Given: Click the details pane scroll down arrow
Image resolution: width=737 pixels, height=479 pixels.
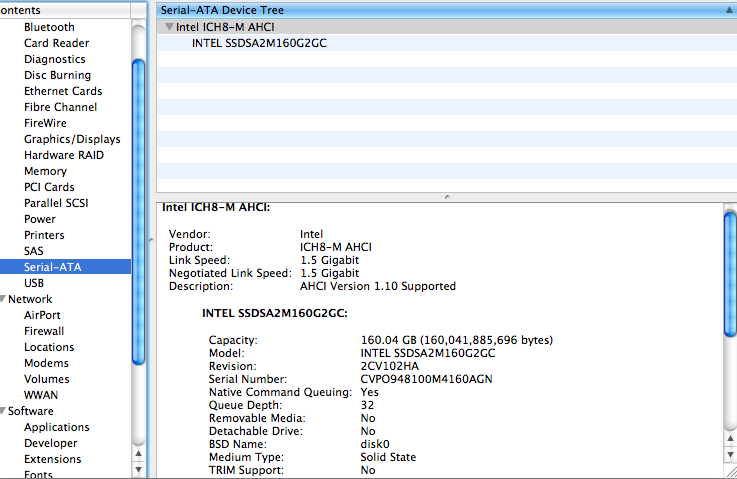Looking at the screenshot, I should point(730,455).
